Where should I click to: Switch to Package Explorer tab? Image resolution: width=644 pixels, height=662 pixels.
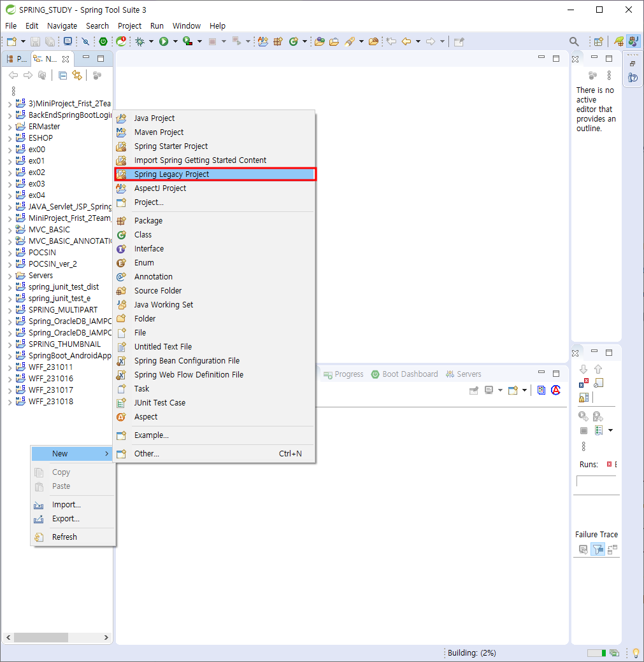click(17, 59)
